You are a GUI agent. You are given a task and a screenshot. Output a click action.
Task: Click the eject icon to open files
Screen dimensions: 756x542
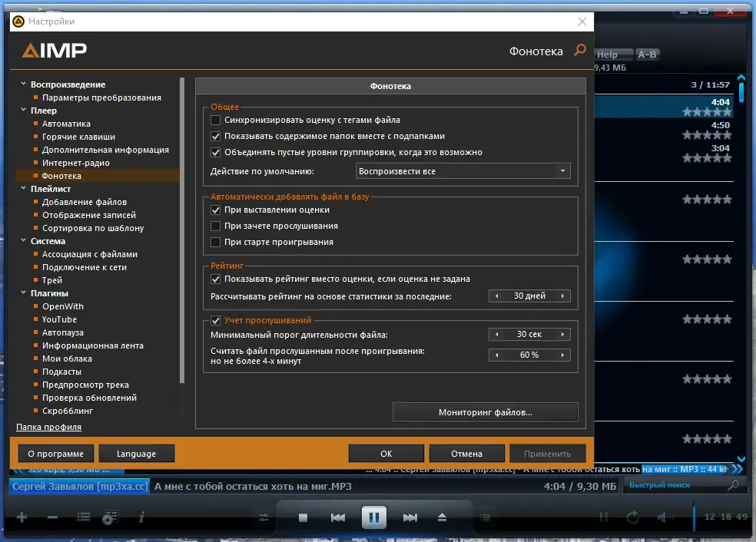(442, 517)
